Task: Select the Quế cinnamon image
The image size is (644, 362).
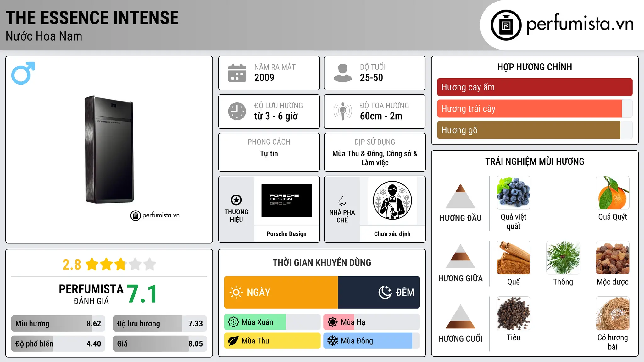Action: pyautogui.click(x=514, y=258)
